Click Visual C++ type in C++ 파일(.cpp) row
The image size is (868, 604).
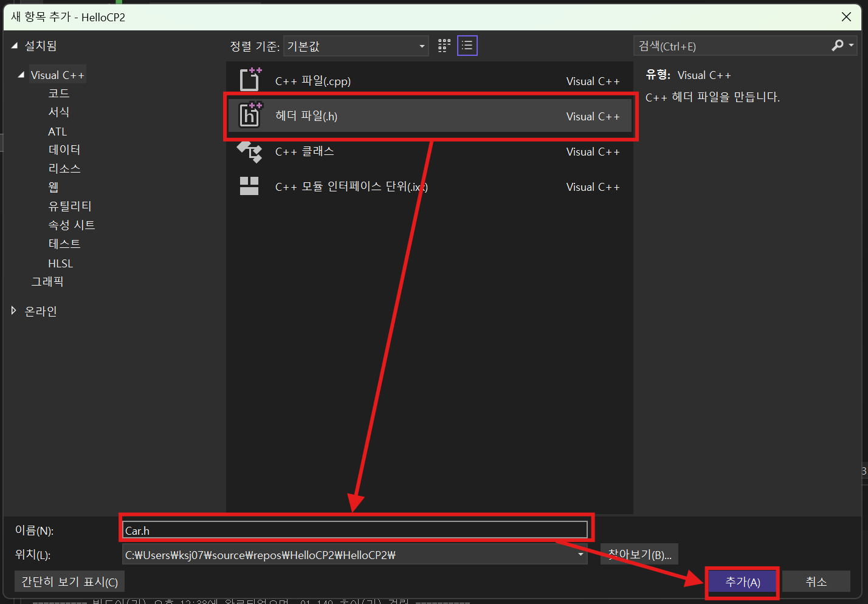pyautogui.click(x=593, y=81)
